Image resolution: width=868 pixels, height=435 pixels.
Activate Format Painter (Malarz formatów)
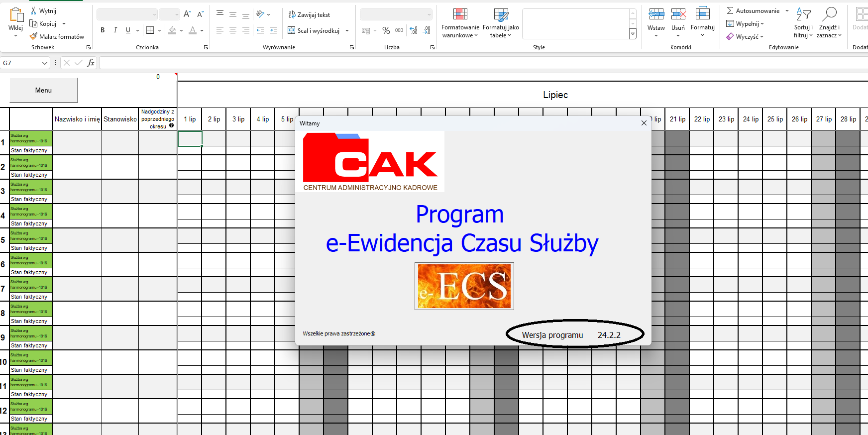(57, 36)
